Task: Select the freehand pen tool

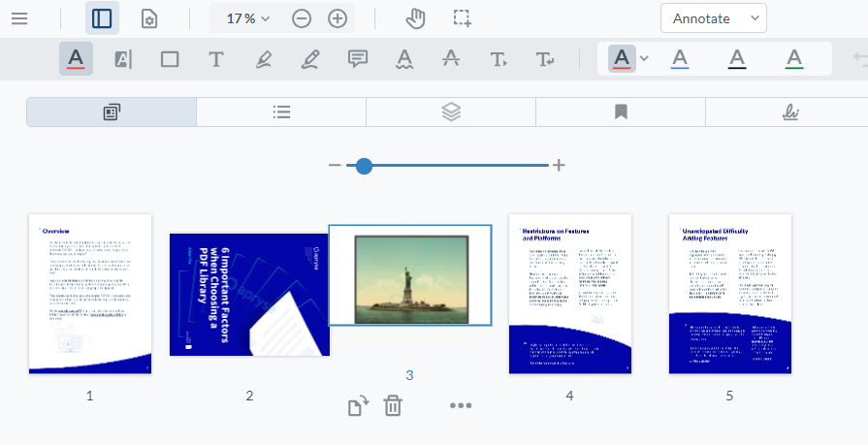Action: point(310,59)
